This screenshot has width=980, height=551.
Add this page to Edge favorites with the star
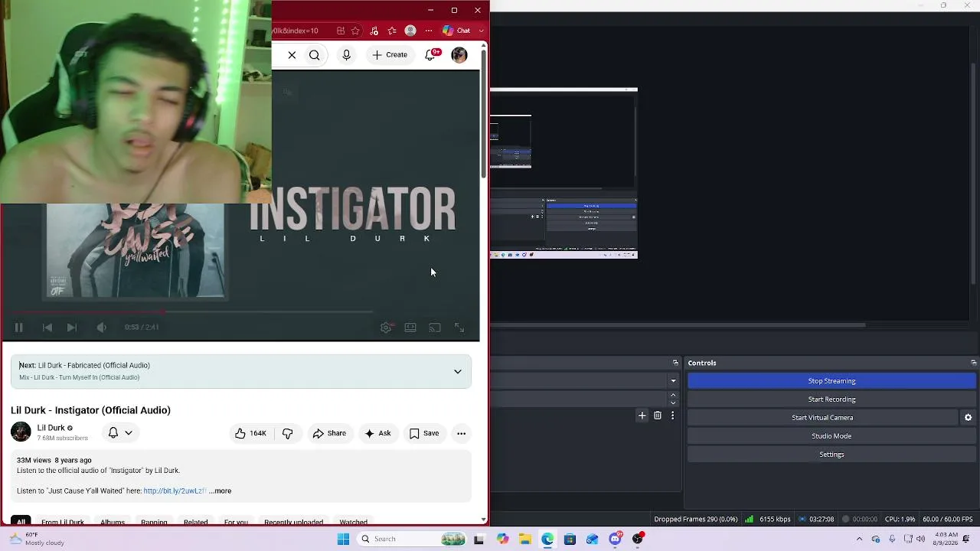click(x=356, y=31)
